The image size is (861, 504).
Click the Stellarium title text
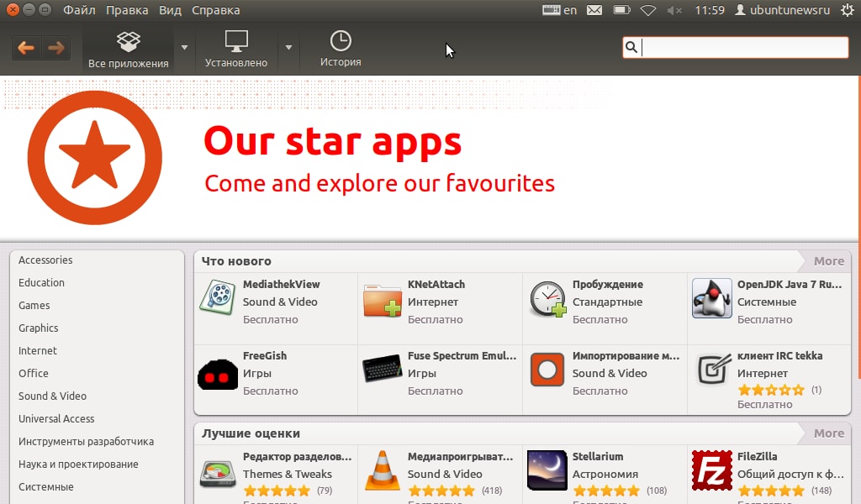tap(598, 456)
